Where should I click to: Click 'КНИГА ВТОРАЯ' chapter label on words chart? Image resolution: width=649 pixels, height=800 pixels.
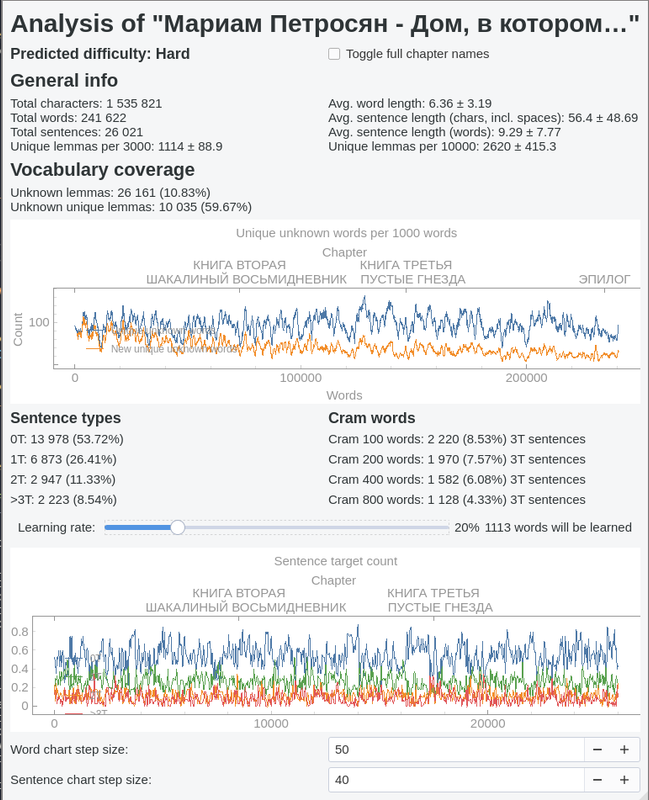coord(232,265)
